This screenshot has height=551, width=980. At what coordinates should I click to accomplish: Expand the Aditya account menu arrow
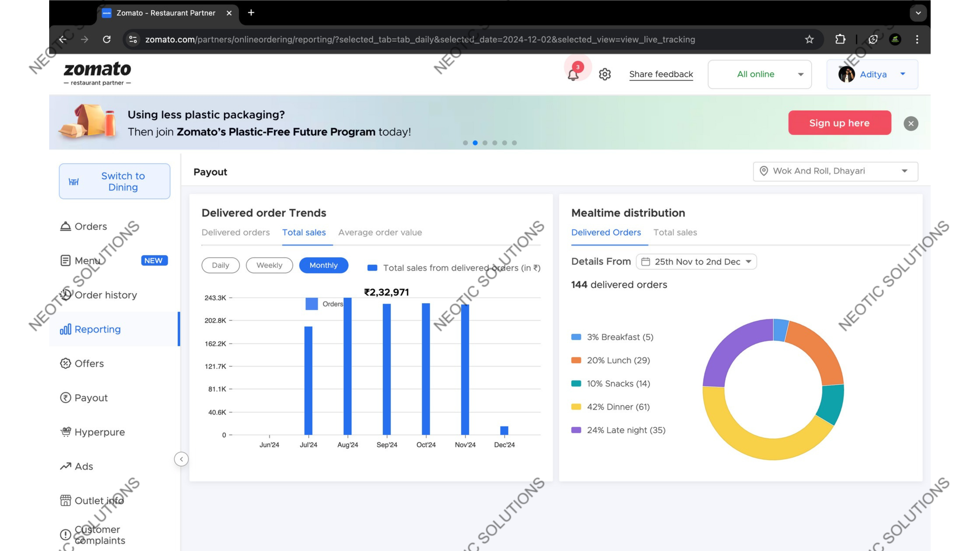903,74
